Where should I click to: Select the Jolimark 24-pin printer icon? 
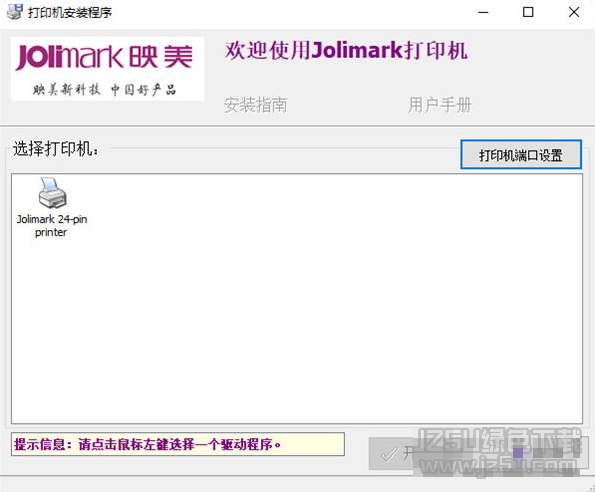tap(52, 207)
